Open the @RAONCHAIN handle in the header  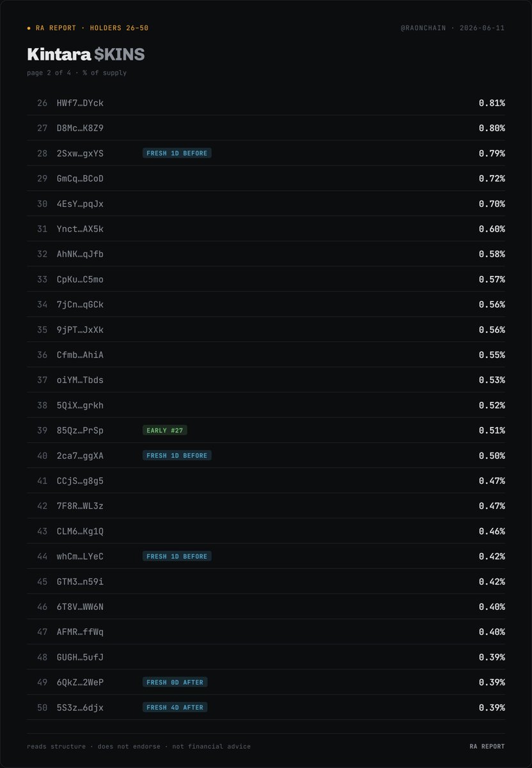click(426, 28)
